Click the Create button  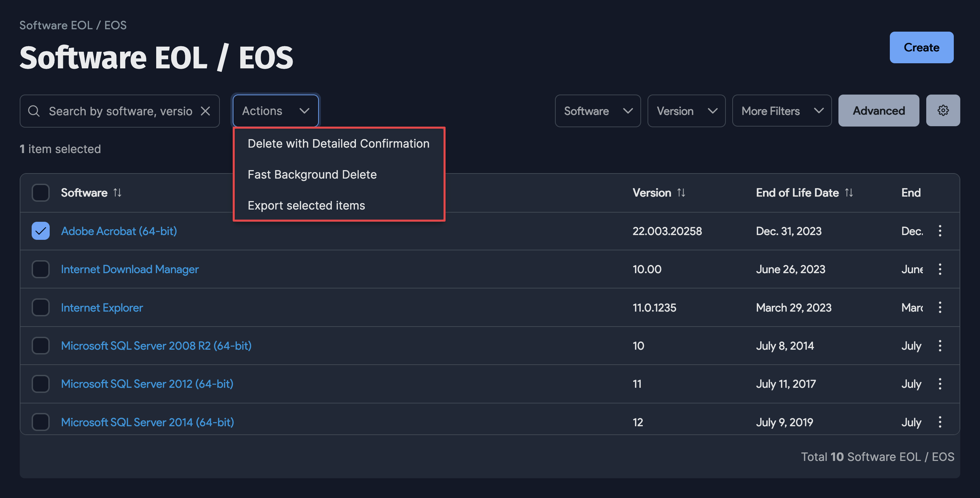coord(921,47)
